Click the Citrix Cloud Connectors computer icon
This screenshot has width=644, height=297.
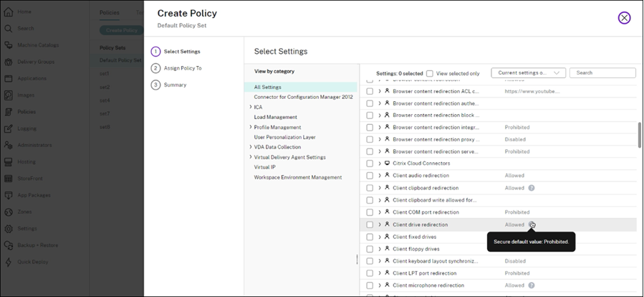coord(388,164)
